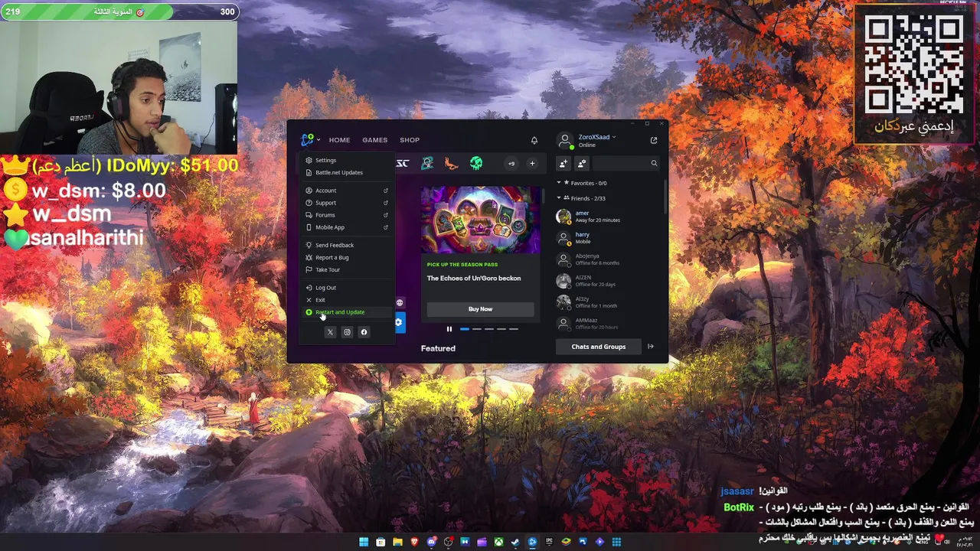
Task: Click The Echoes of Un'Goro beckon headline
Action: [474, 279]
